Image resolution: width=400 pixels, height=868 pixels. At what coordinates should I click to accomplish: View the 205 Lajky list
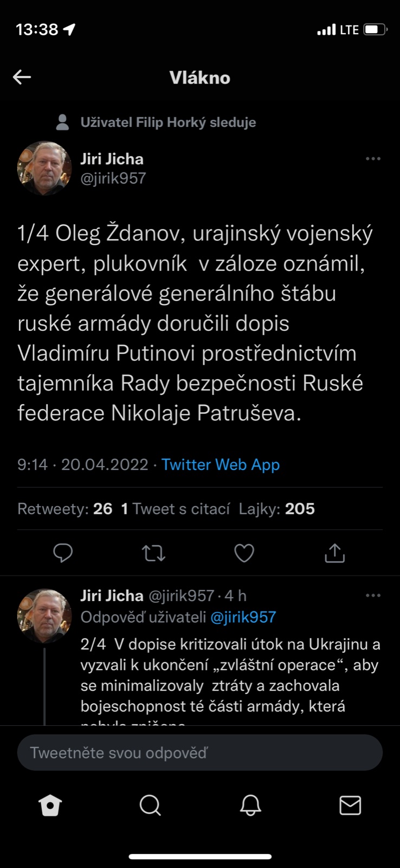pos(276,509)
